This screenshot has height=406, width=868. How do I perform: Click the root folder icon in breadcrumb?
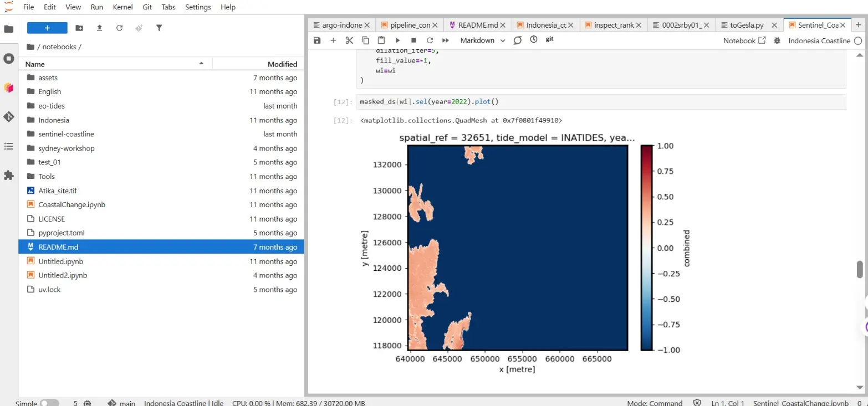[30, 47]
